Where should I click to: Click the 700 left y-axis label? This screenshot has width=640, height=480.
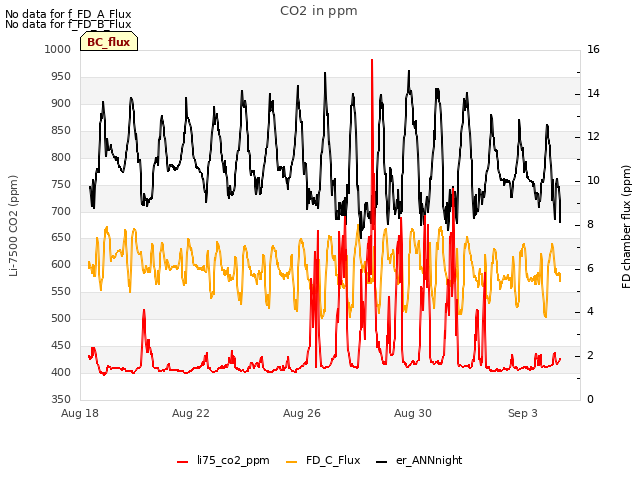(61, 211)
